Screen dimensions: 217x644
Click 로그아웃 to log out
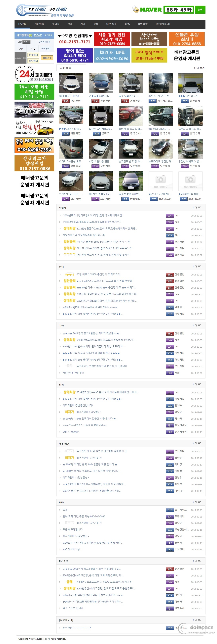coord(49,35)
